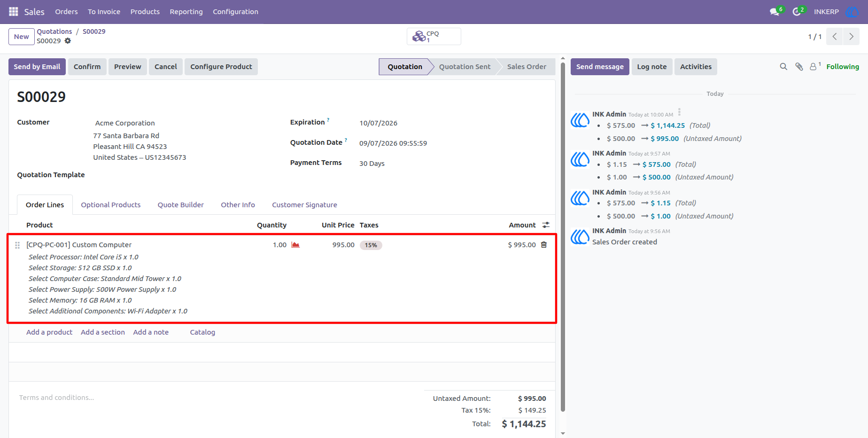This screenshot has width=868, height=438.
Task: Open the conversations chat icon
Action: point(775,12)
